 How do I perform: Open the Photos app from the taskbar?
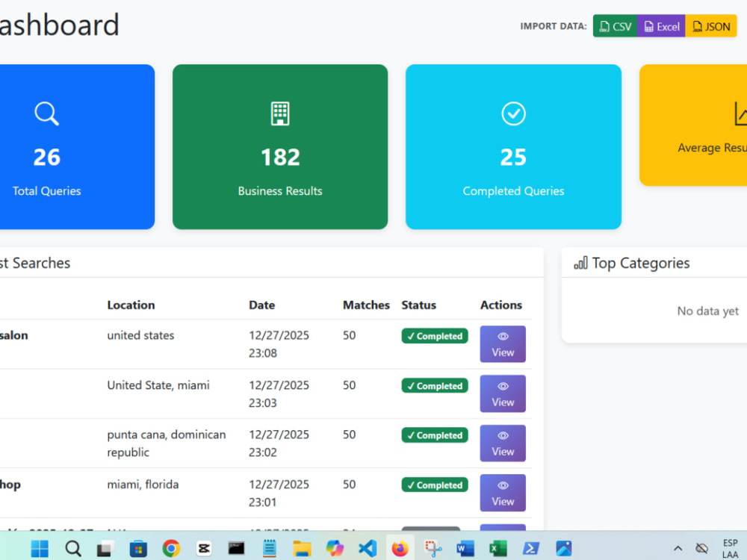pos(563,549)
